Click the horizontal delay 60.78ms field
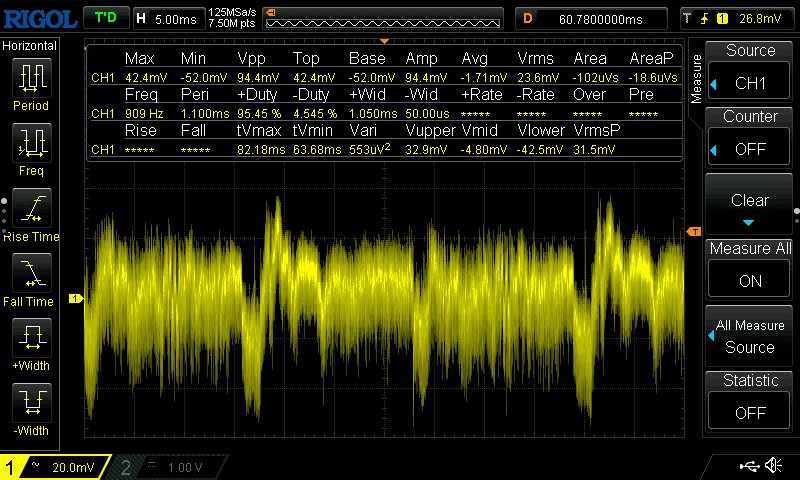Screen dimensions: 800x480 590,18
